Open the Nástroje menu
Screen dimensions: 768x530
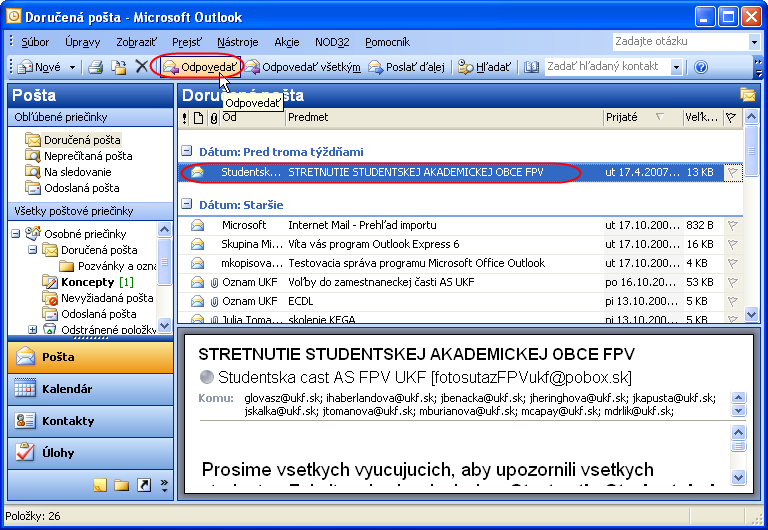coord(237,42)
